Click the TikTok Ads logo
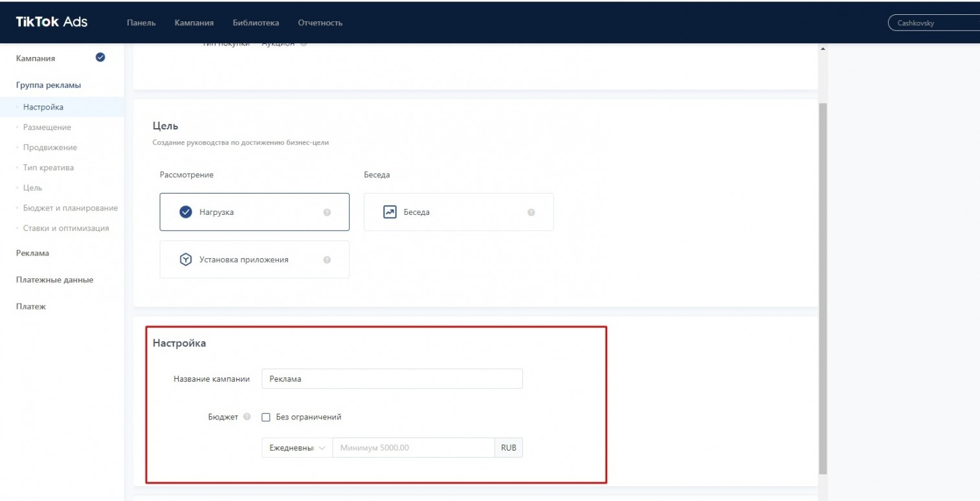This screenshot has width=980, height=501. click(52, 22)
